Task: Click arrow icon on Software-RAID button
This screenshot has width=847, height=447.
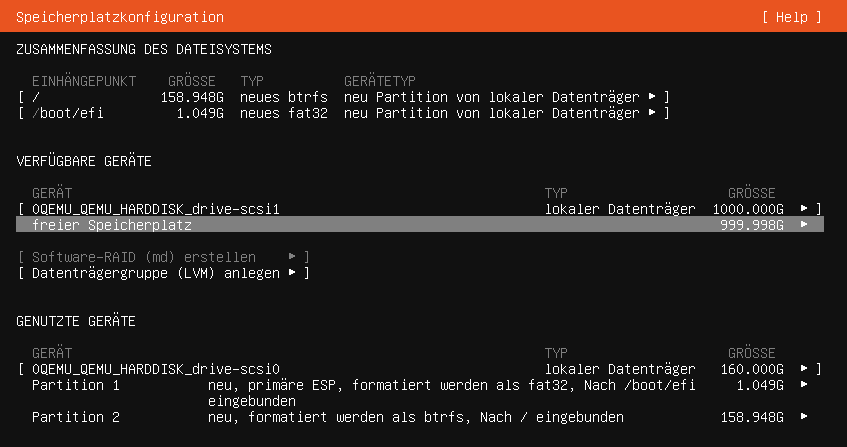Action: [x=292, y=257]
